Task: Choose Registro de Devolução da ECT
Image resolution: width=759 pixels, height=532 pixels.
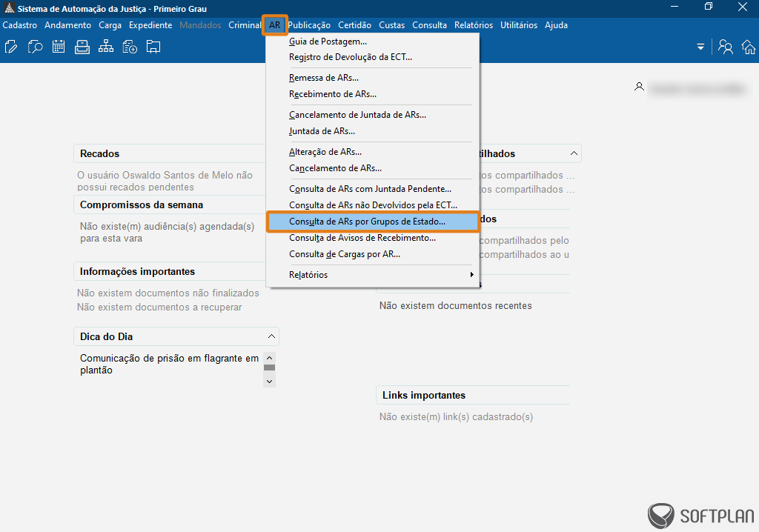Action: 372,57
